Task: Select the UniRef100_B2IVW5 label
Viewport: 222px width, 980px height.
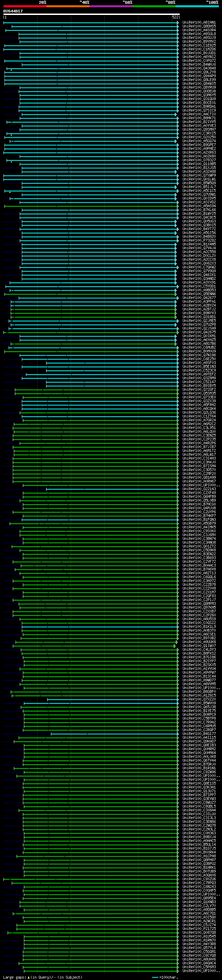Action: pyautogui.click(x=199, y=122)
